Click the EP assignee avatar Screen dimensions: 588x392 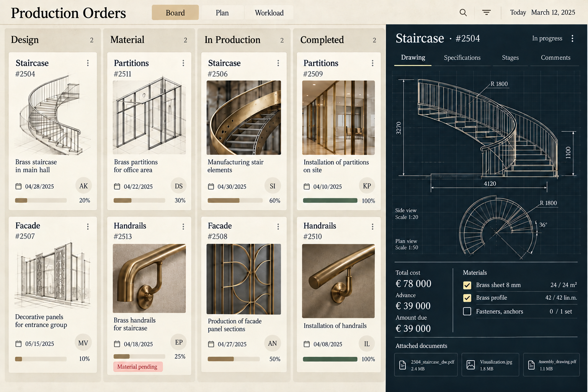coord(179,342)
